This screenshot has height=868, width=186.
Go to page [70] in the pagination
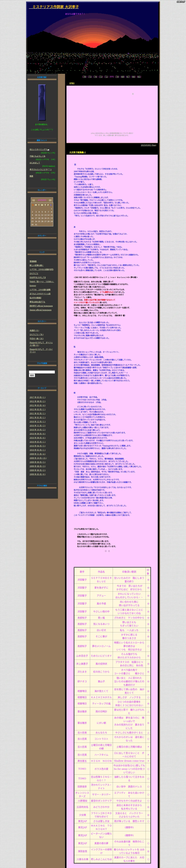117,77
